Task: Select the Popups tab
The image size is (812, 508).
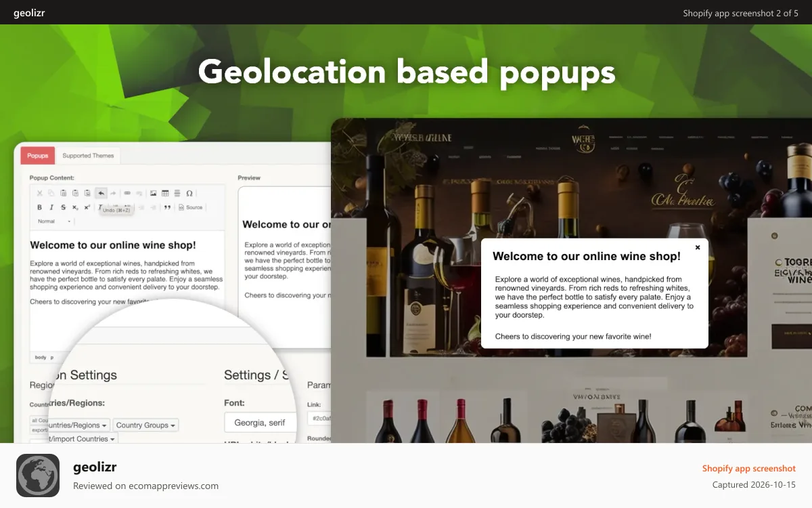Action: 38,156
